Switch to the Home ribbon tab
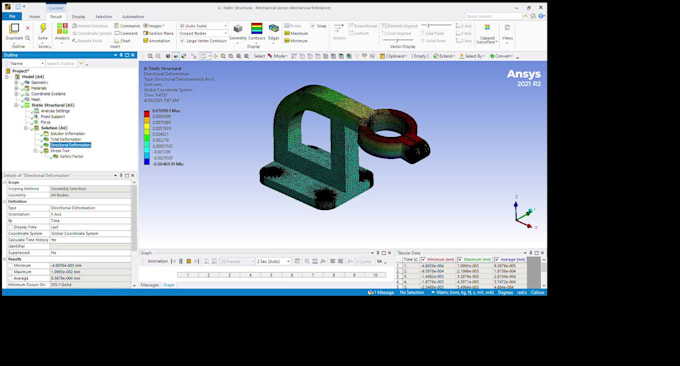The width and height of the screenshot is (680, 366). point(35,17)
